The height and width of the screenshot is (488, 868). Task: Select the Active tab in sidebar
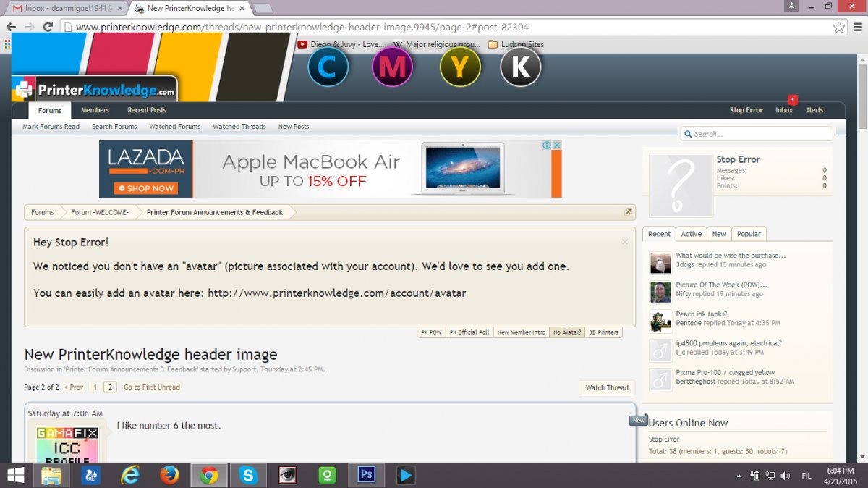pyautogui.click(x=691, y=234)
